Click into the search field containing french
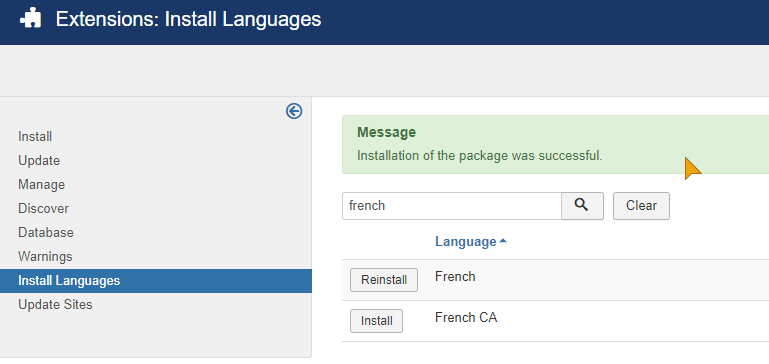The height and width of the screenshot is (364, 769). [x=452, y=206]
